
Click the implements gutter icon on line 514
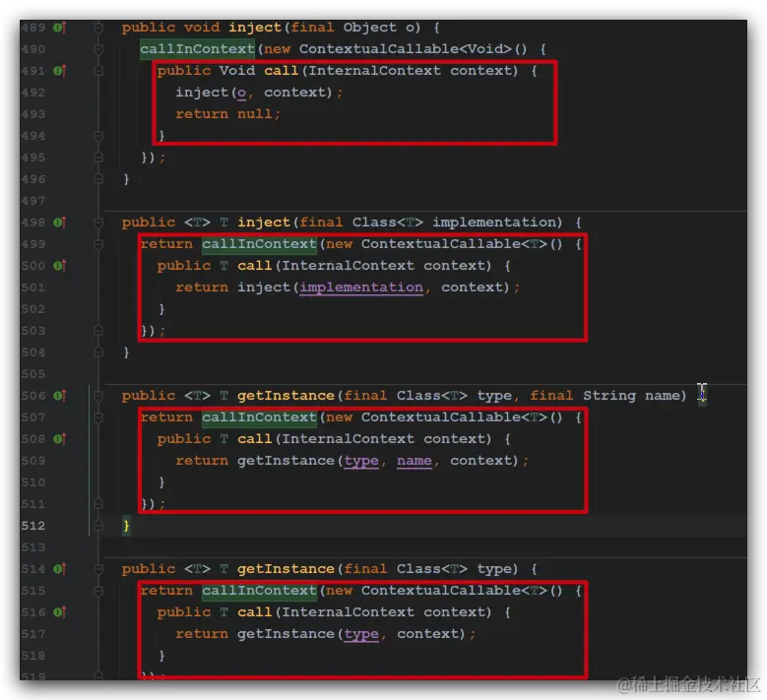pos(59,569)
